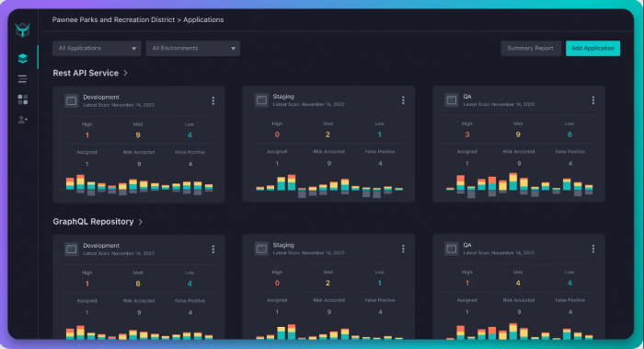This screenshot has width=644, height=349.
Task: Click the Summary Report button
Action: 530,48
